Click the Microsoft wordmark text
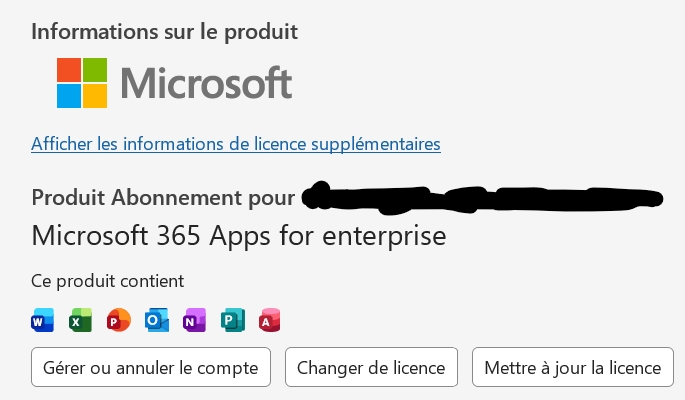This screenshot has height=400, width=685. click(206, 83)
